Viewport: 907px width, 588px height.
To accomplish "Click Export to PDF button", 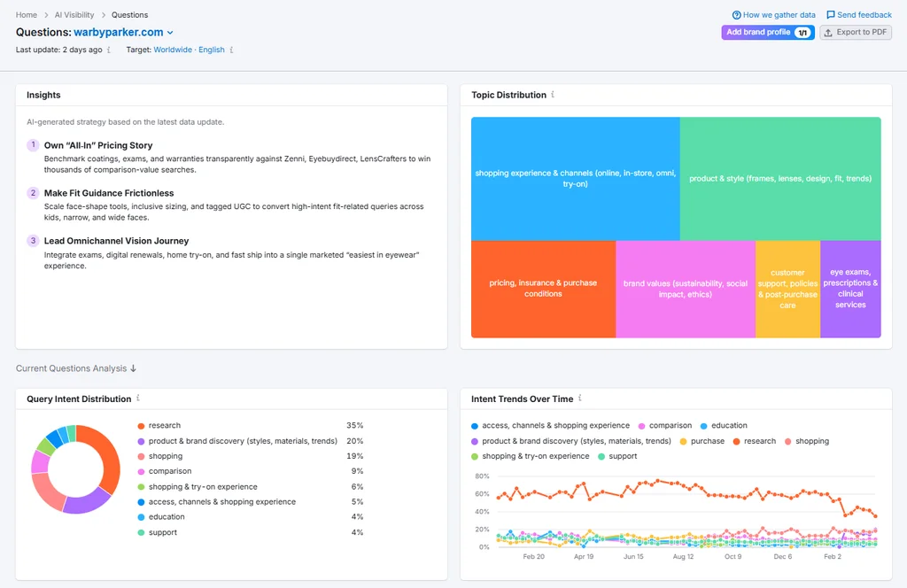I will click(856, 33).
